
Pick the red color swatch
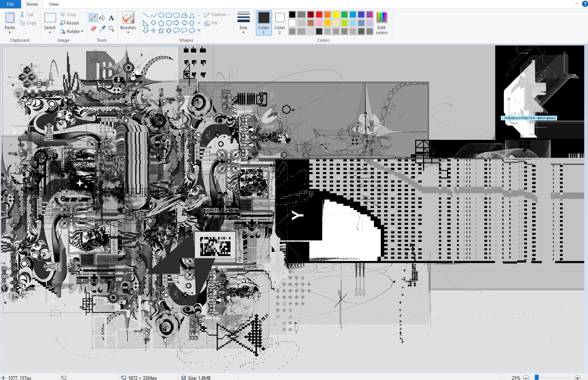coord(319,15)
